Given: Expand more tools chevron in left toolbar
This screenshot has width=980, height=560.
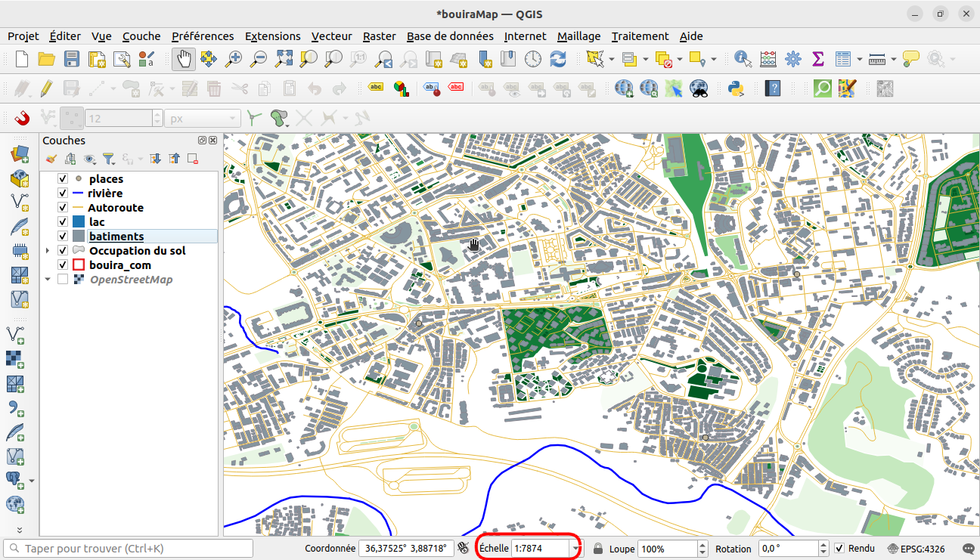Looking at the screenshot, I should (x=19, y=530).
